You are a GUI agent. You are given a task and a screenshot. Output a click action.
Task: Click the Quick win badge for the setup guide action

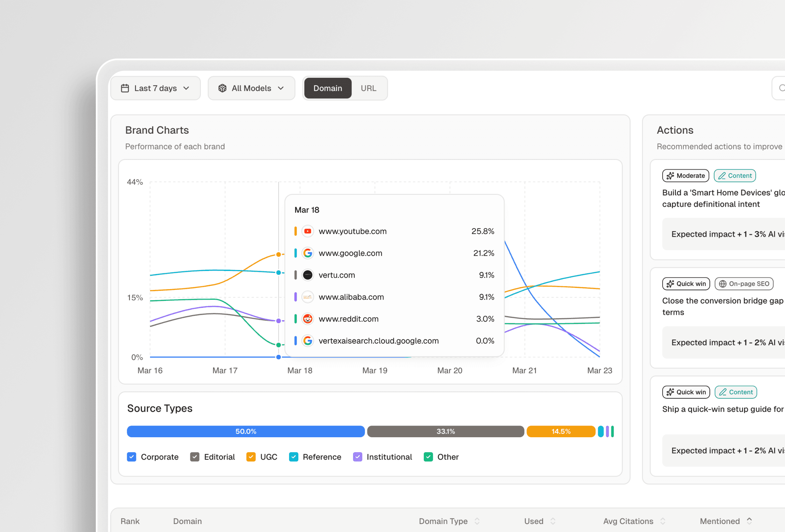[686, 392]
